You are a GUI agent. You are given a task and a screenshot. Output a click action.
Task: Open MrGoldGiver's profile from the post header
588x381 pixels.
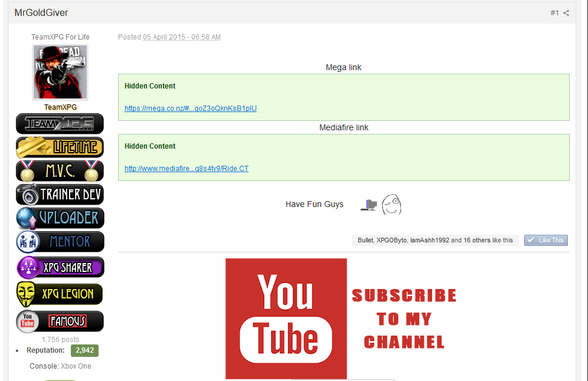tap(41, 13)
